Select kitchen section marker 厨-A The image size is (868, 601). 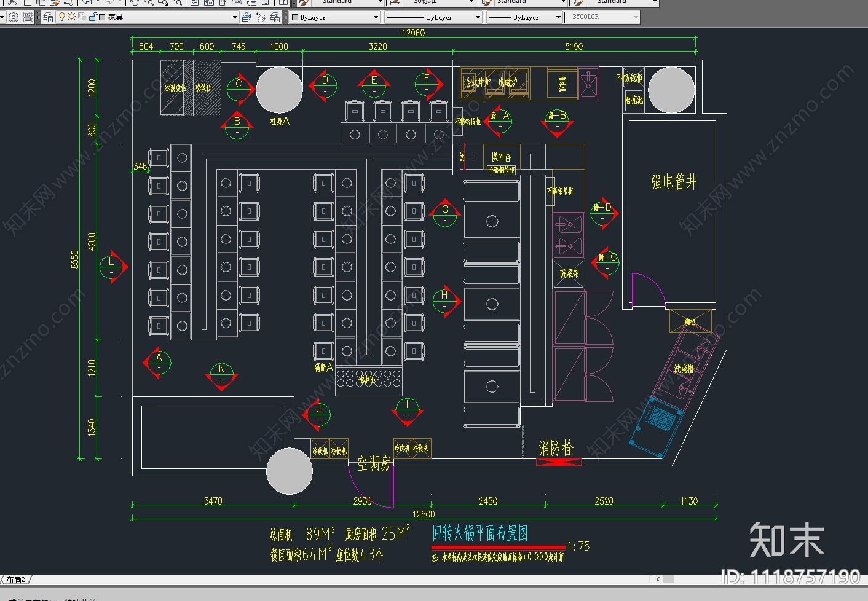click(x=499, y=122)
